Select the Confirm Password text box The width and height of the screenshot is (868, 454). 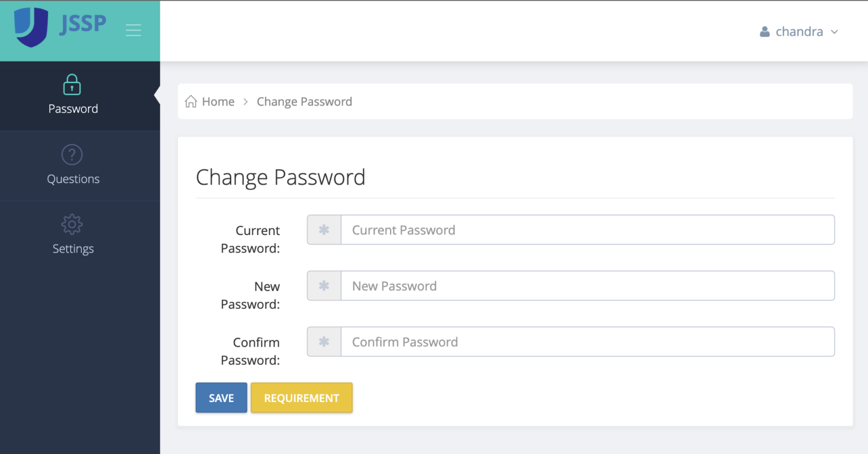click(x=587, y=342)
